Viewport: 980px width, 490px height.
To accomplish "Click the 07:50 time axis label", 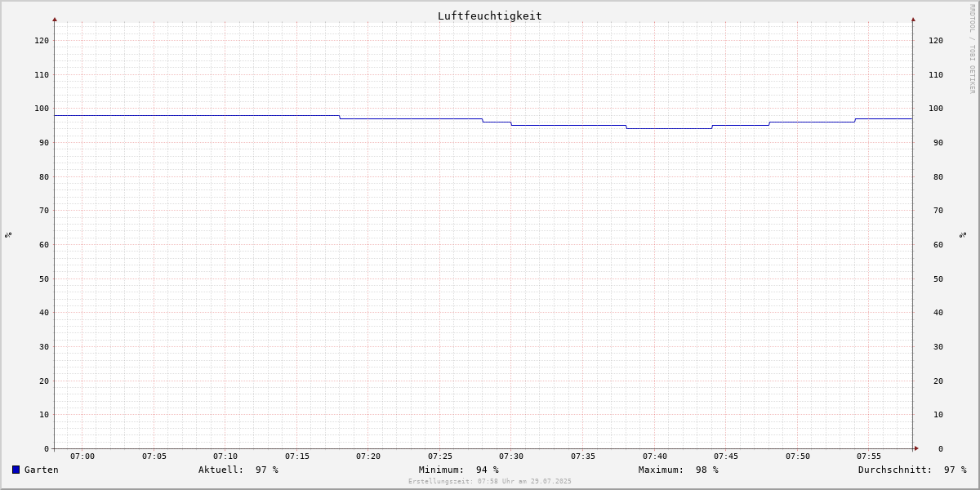I will coord(798,457).
